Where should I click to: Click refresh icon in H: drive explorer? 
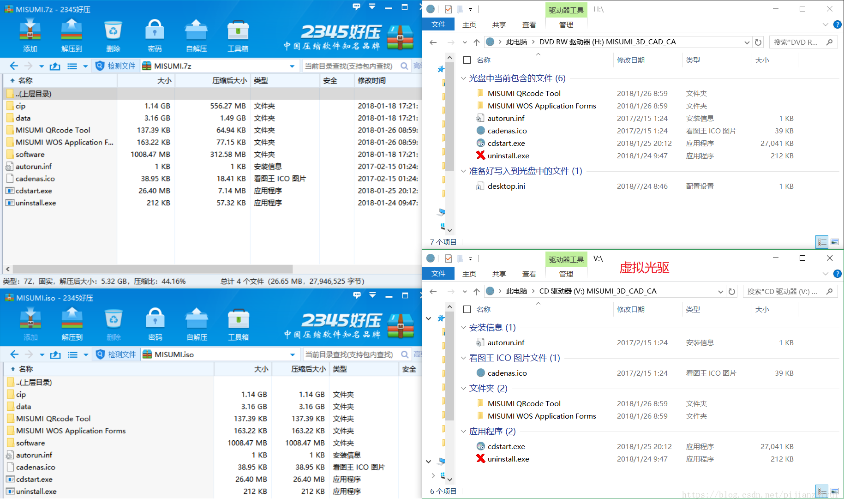pos(758,42)
